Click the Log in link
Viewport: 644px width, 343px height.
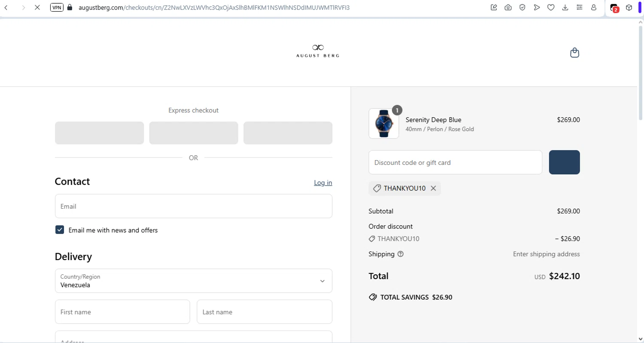323,182
